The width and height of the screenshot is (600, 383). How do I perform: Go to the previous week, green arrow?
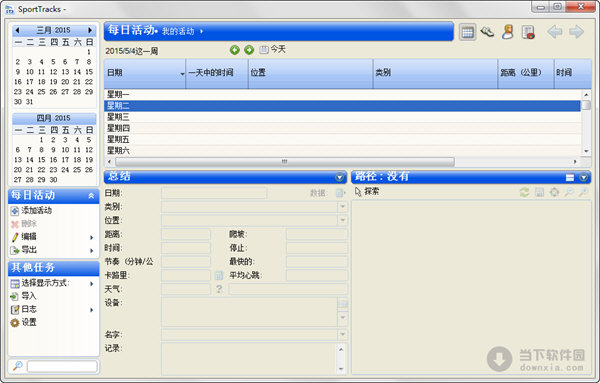click(235, 50)
